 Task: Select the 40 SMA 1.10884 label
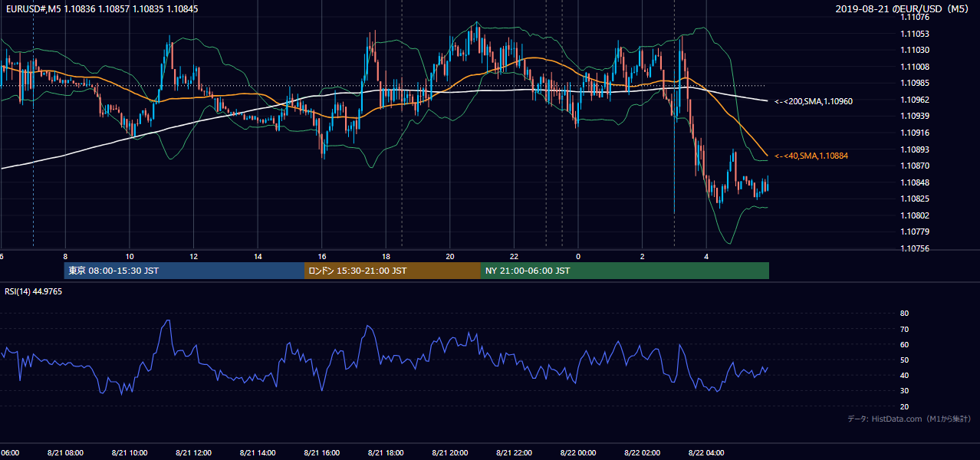click(x=811, y=156)
